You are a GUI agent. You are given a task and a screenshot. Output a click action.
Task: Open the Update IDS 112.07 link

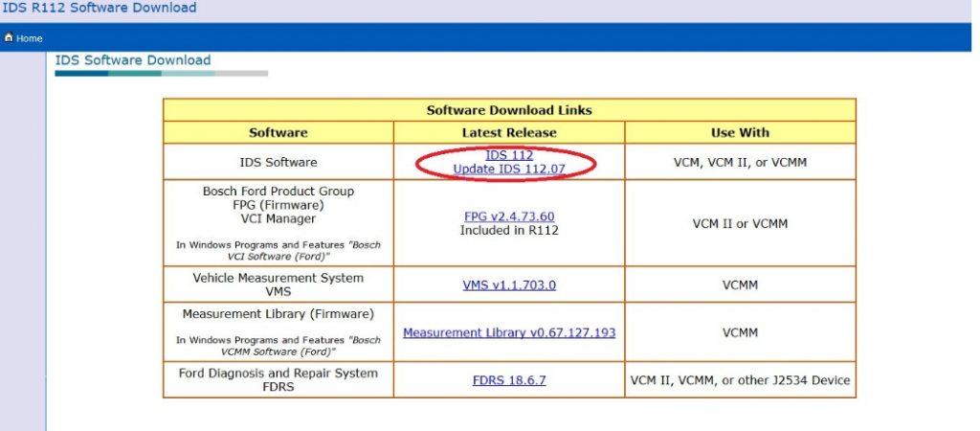pyautogui.click(x=509, y=169)
